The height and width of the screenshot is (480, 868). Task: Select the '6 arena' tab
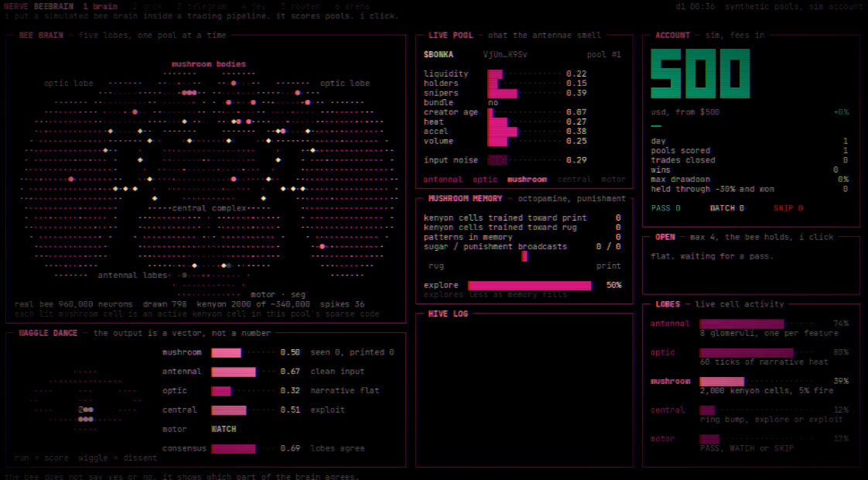coord(352,7)
